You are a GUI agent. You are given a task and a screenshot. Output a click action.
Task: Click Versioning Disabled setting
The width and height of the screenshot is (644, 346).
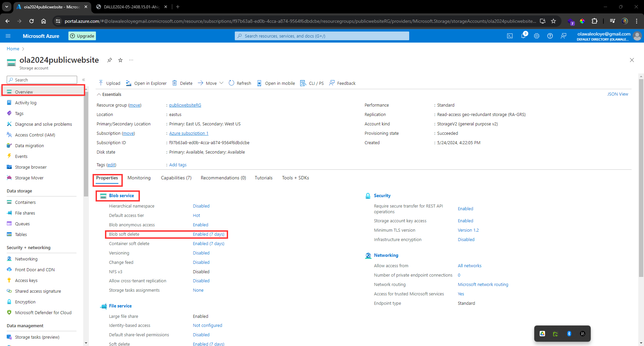[201, 253]
